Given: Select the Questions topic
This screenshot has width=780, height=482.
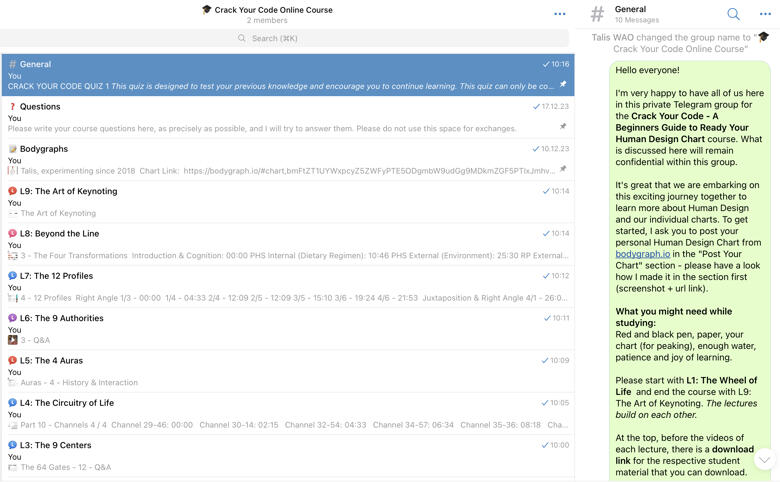Looking at the screenshot, I should [287, 117].
